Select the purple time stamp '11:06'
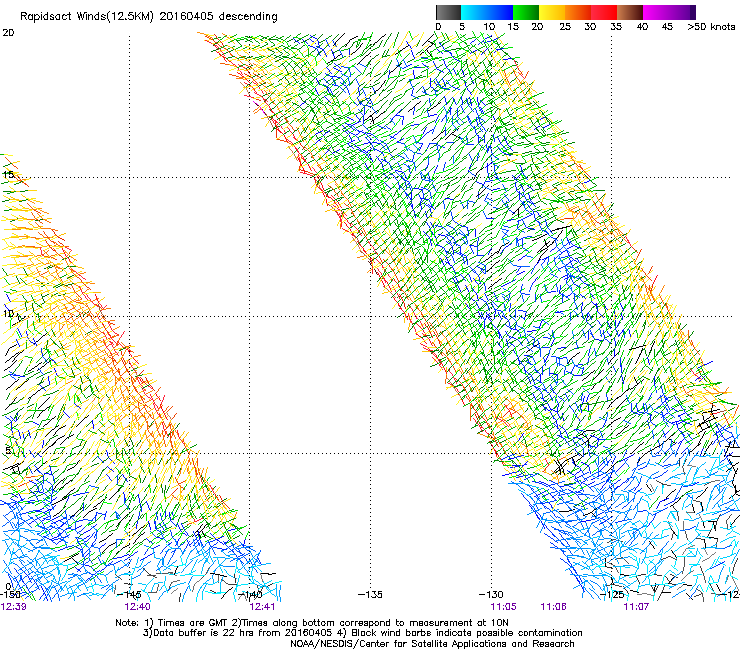 click(553, 607)
